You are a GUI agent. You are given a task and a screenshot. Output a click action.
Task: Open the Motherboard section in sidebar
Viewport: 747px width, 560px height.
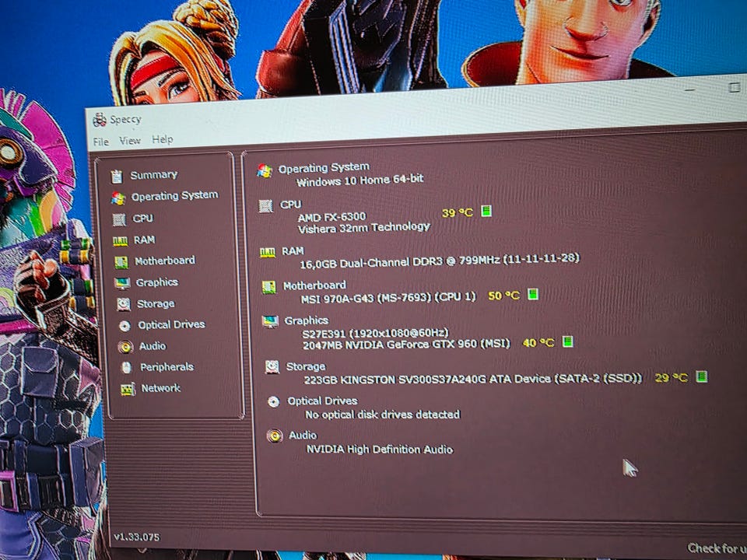coord(165,261)
